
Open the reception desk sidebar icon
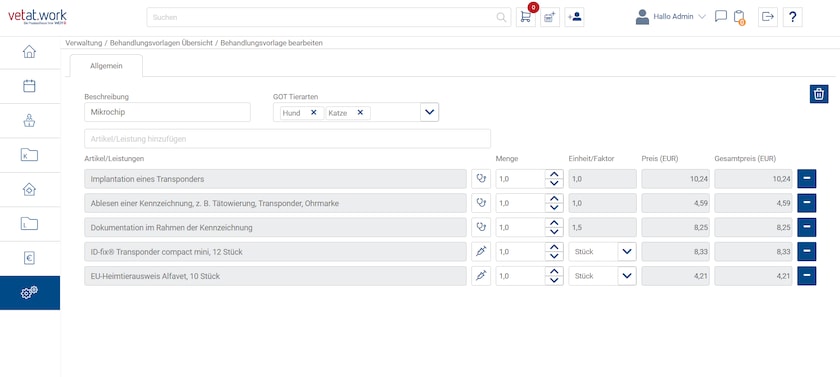point(29,121)
